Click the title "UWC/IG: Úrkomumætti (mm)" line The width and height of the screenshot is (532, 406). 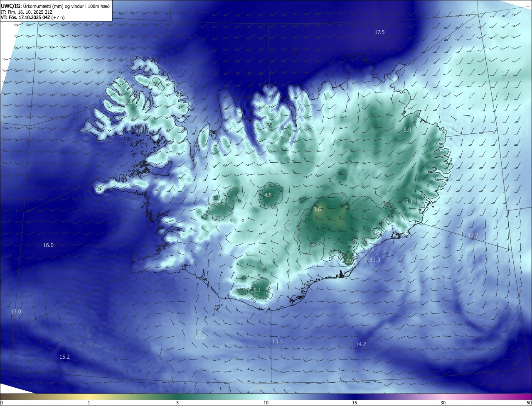[55, 6]
